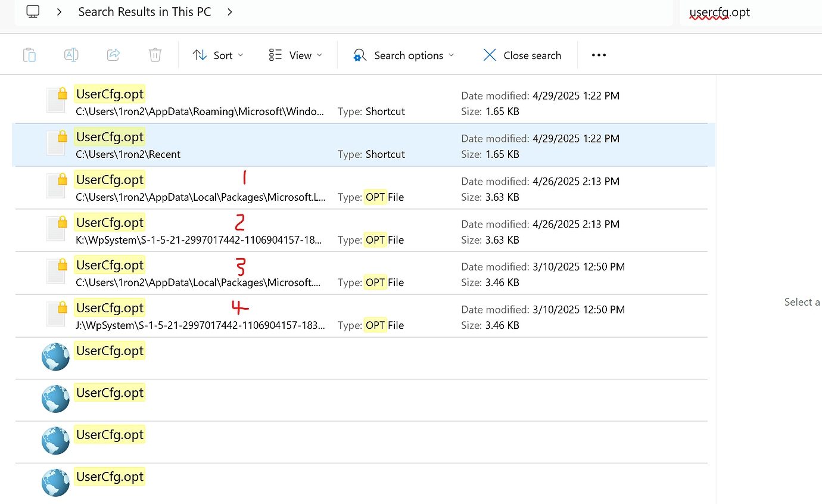This screenshot has height=504, width=822.
Task: Select the Rename icon in the toolbar
Action: [71, 54]
